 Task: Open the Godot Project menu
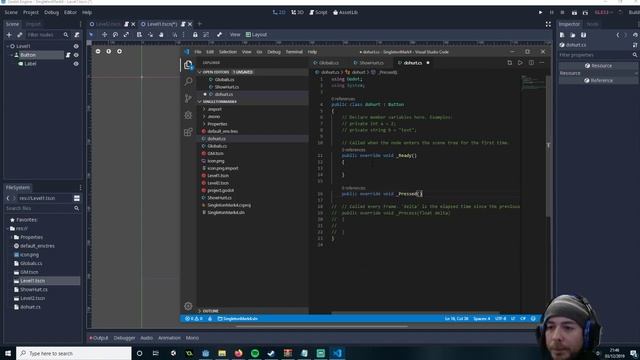pos(31,12)
